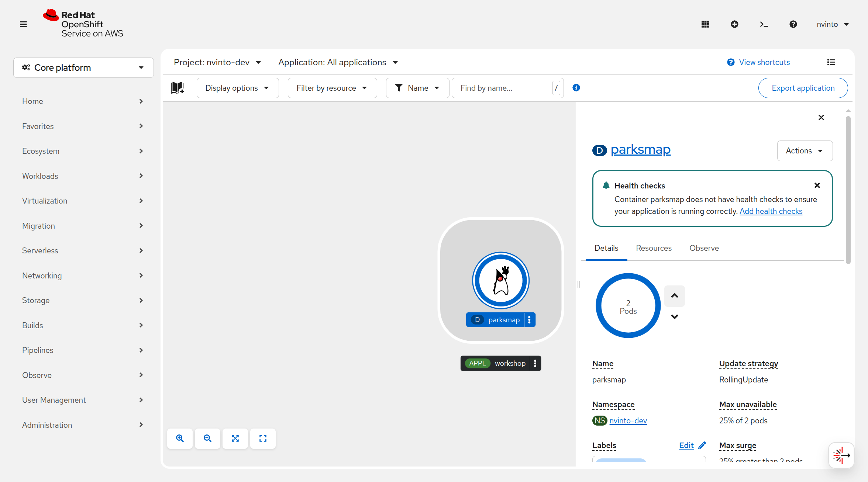Increase the pod count
868x482 pixels.
click(675, 296)
